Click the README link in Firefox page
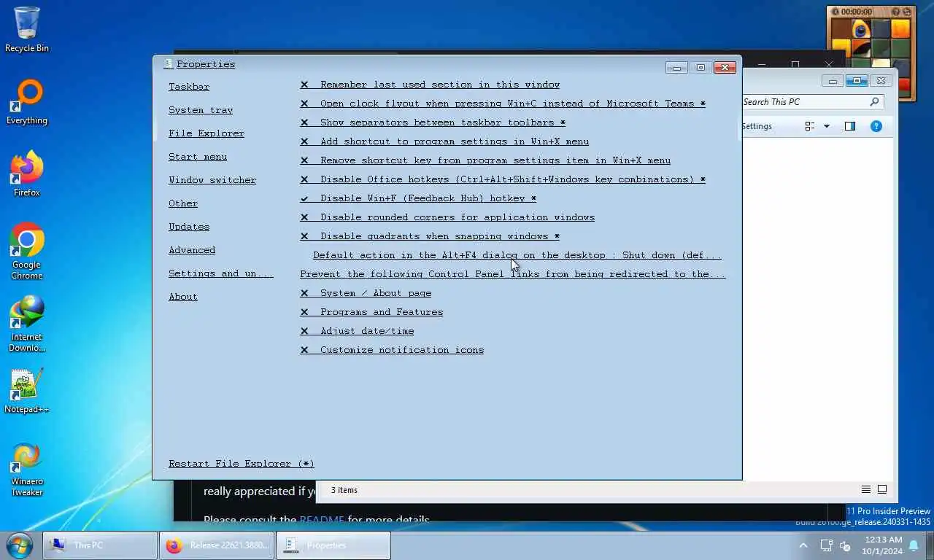The width and height of the screenshot is (934, 560). 322,521
